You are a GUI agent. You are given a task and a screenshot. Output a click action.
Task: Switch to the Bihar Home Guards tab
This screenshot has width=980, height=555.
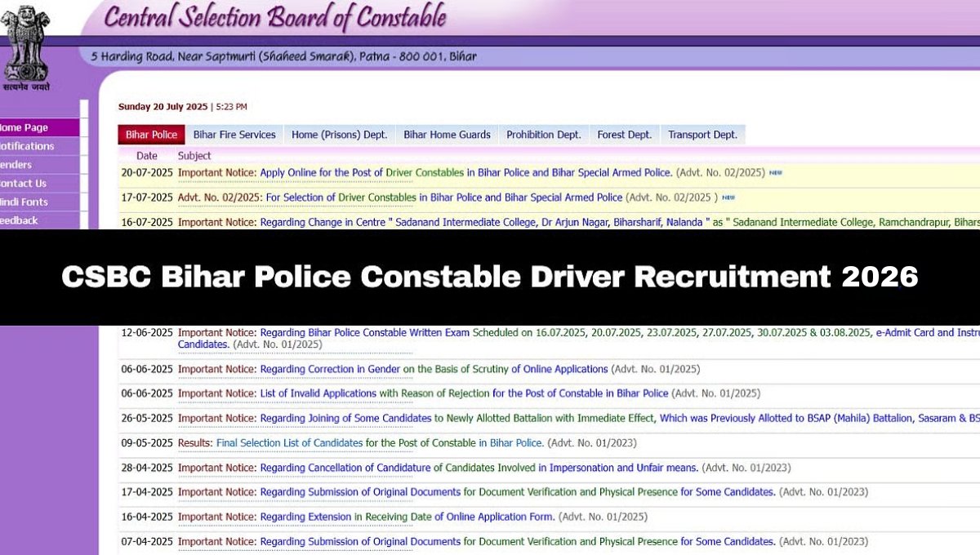point(446,134)
